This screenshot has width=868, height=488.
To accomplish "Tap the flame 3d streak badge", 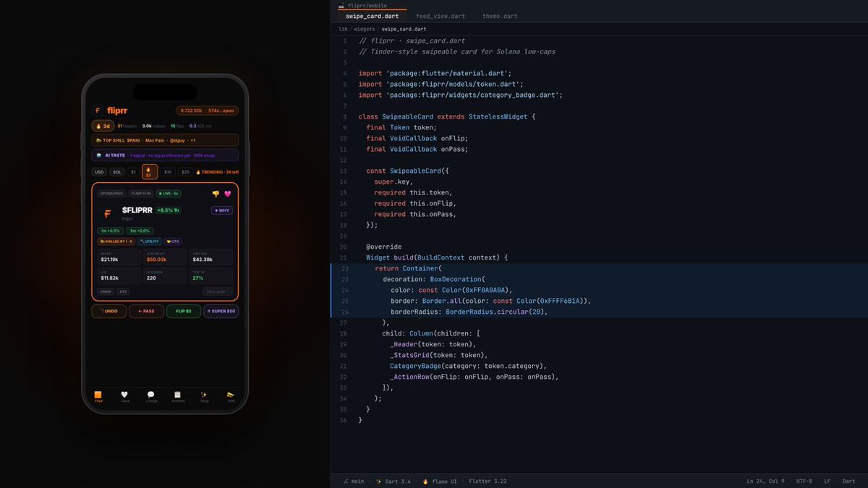I will [102, 126].
